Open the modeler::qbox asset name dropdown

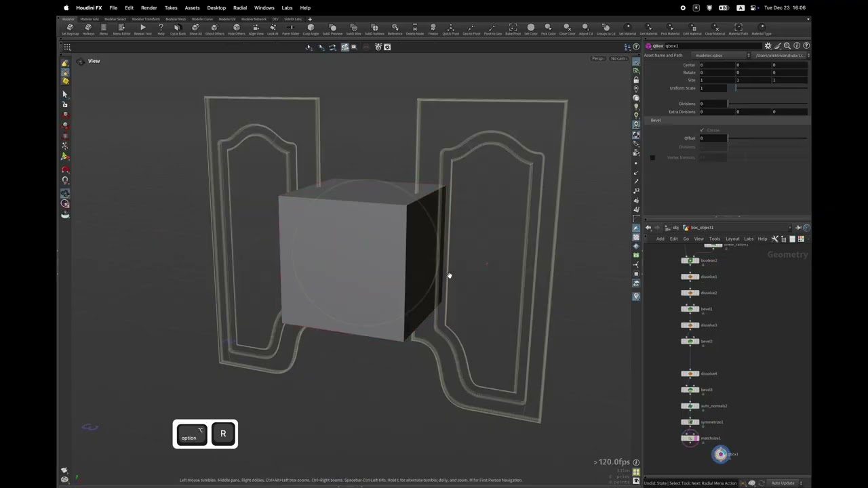pos(722,56)
